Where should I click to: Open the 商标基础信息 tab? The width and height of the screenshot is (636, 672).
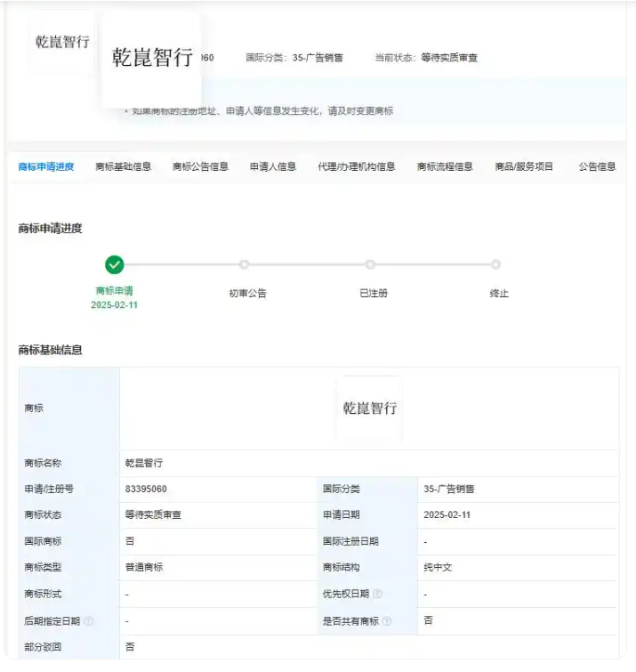coord(124,166)
